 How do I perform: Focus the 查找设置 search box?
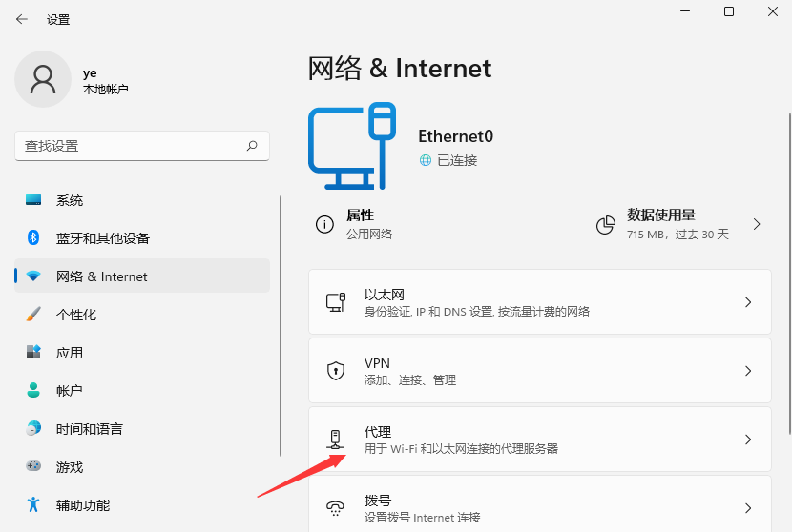pyautogui.click(x=142, y=146)
